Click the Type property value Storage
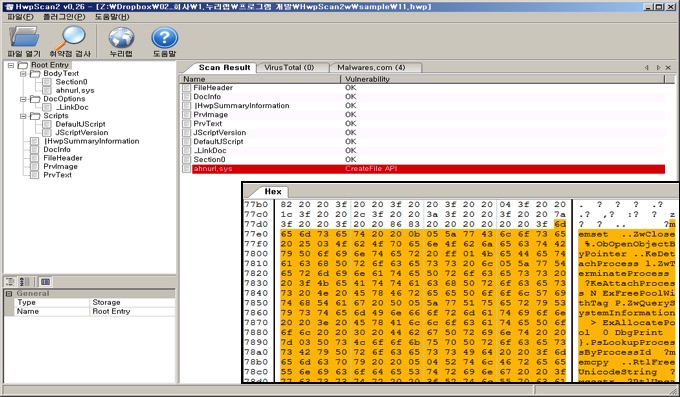The height and width of the screenshot is (397, 680). (x=132, y=302)
